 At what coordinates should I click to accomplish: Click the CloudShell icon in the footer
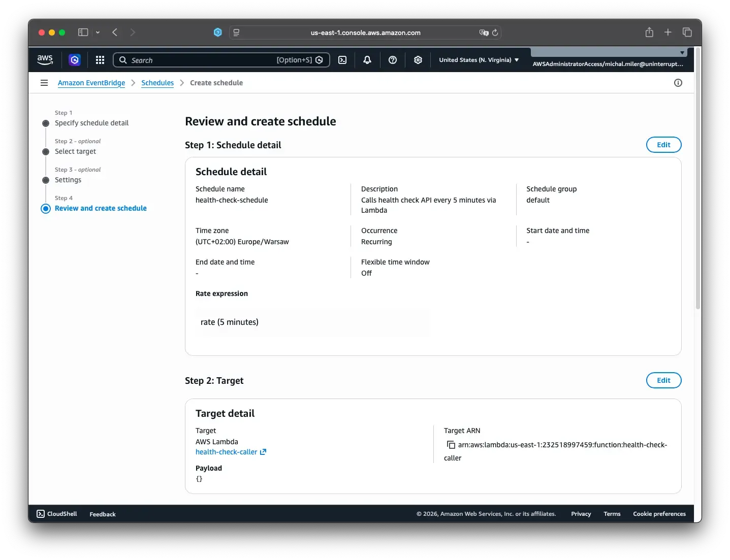coord(41,514)
